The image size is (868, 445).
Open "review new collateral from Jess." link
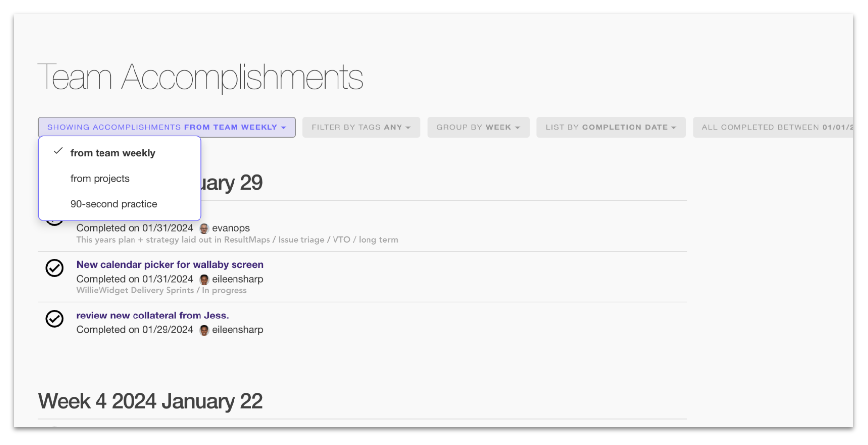[153, 316]
